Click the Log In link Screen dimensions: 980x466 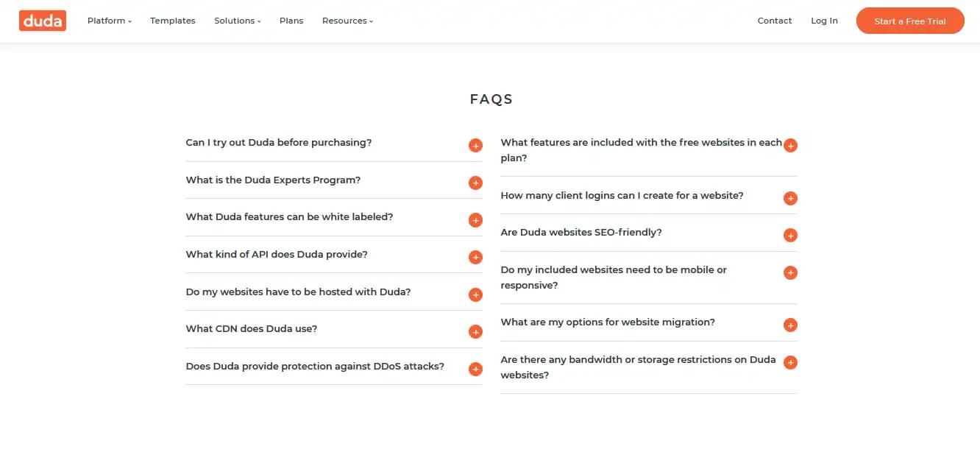[x=824, y=21]
